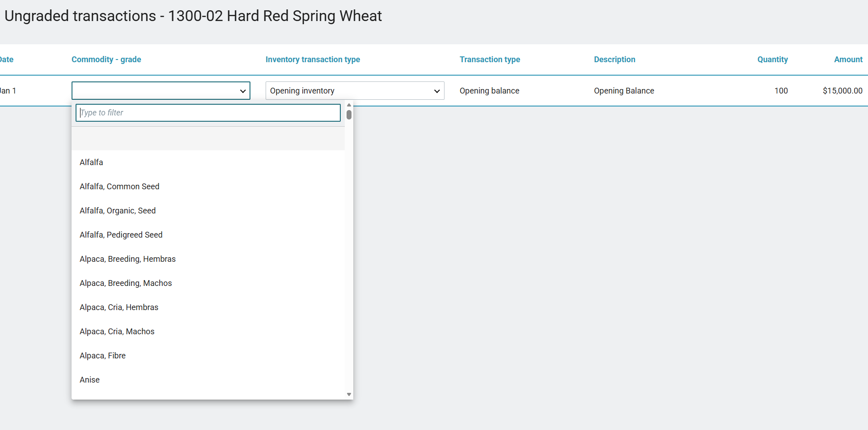This screenshot has height=430, width=868.
Task: Choose Alpaca, Breeding, Machos
Action: tap(126, 283)
